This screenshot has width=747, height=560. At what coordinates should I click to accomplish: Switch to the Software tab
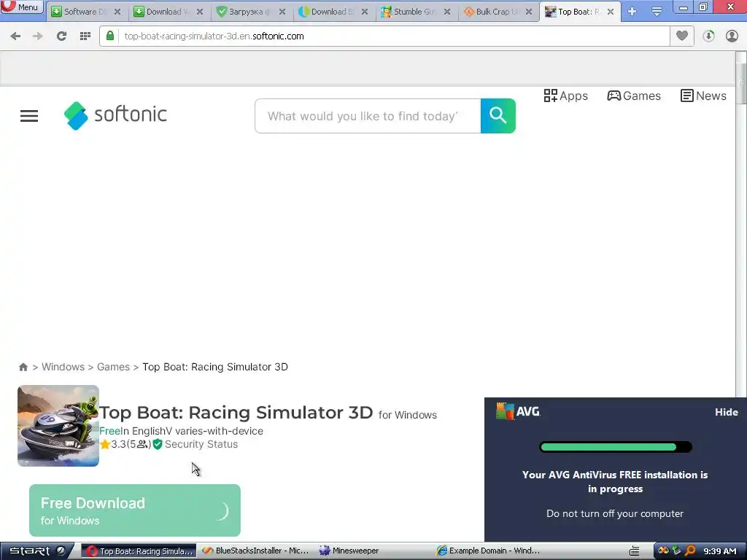click(x=86, y=12)
